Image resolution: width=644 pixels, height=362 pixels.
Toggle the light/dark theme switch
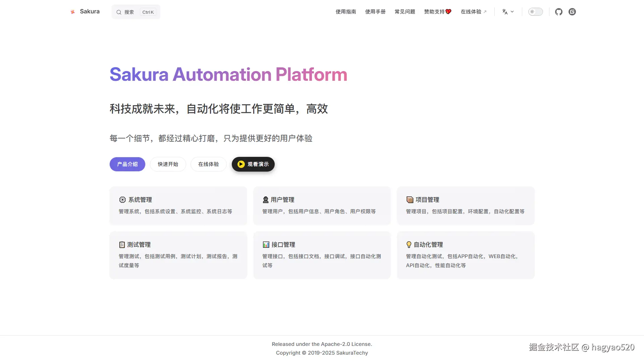535,12
